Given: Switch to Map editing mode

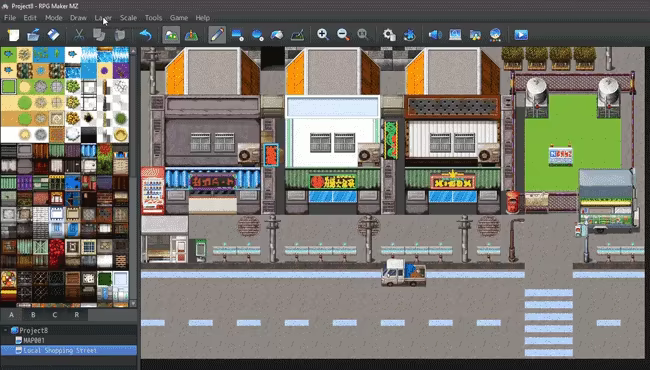Looking at the screenshot, I should coord(171,35).
